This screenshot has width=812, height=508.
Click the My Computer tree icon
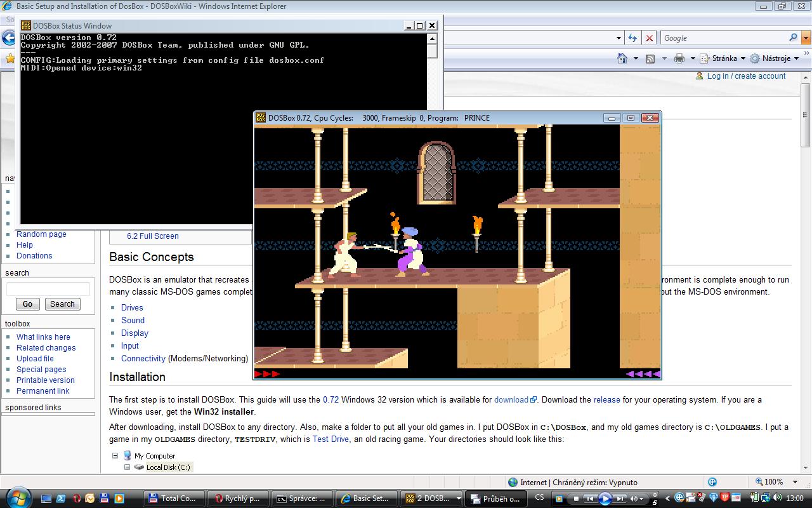127,456
